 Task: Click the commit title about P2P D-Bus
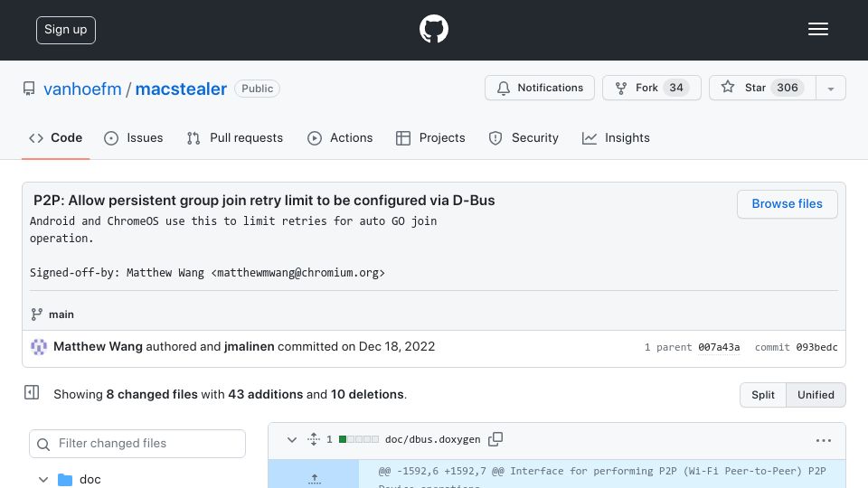264,201
